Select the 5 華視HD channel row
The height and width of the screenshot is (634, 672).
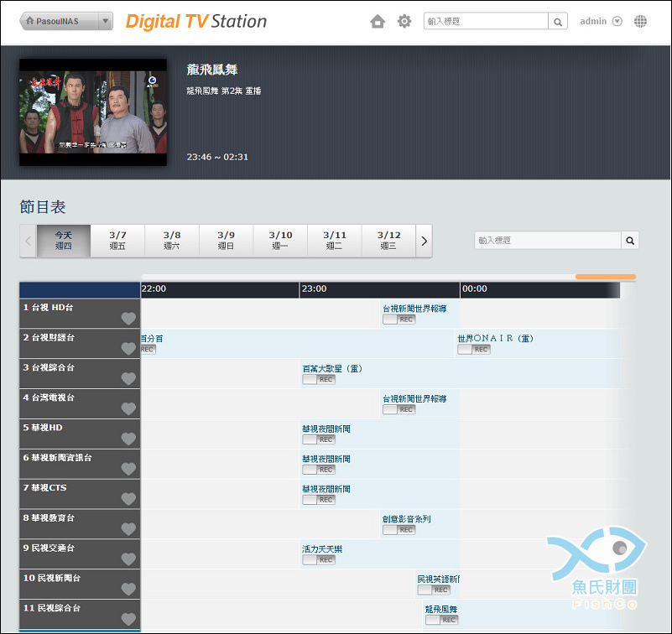coord(80,434)
